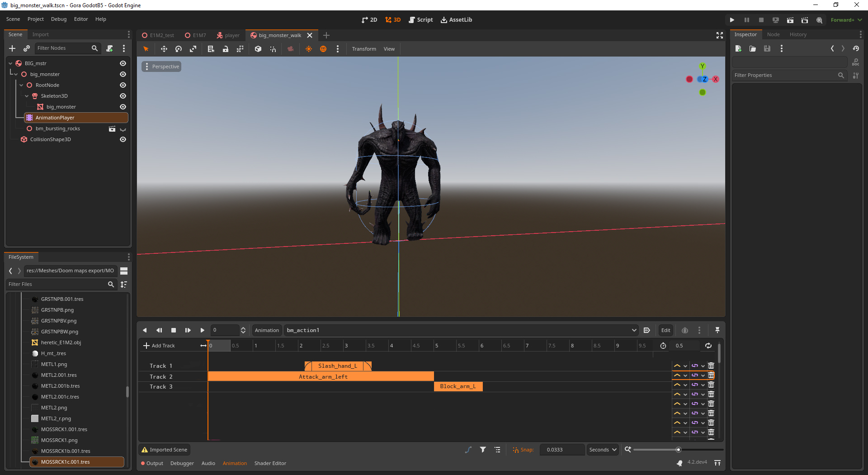Open the Perspective viewport menu
Viewport: 868px width, 475px height.
point(161,66)
